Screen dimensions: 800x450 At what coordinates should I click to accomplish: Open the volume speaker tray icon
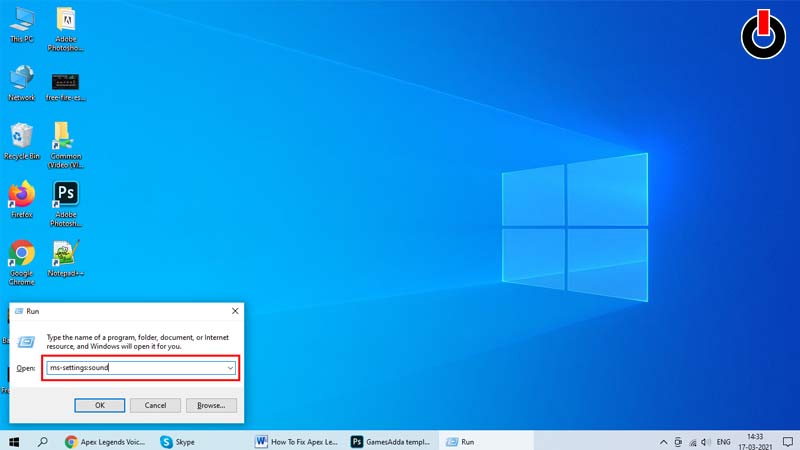706,442
